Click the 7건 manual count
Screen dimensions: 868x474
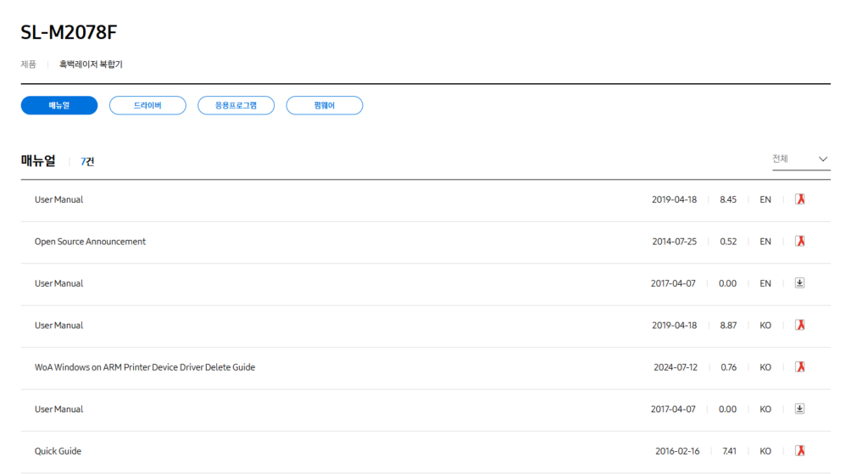pos(87,162)
